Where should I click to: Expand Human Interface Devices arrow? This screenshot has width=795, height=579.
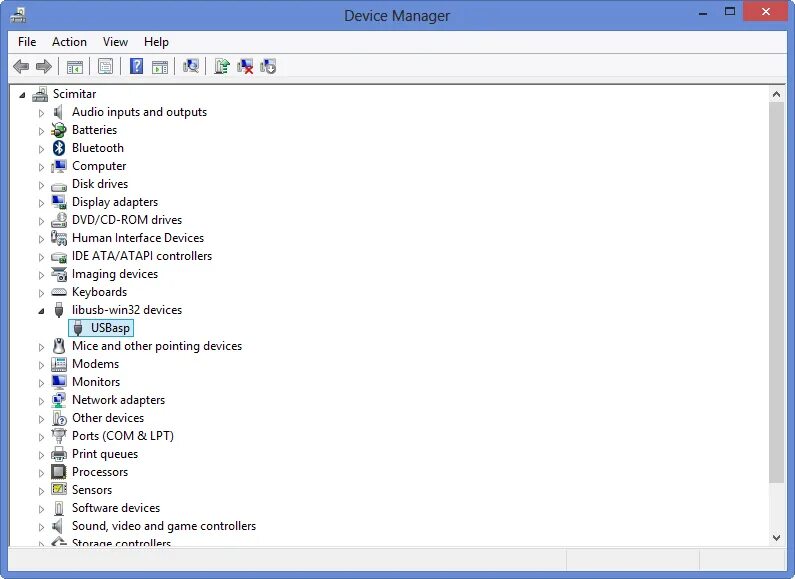41,238
